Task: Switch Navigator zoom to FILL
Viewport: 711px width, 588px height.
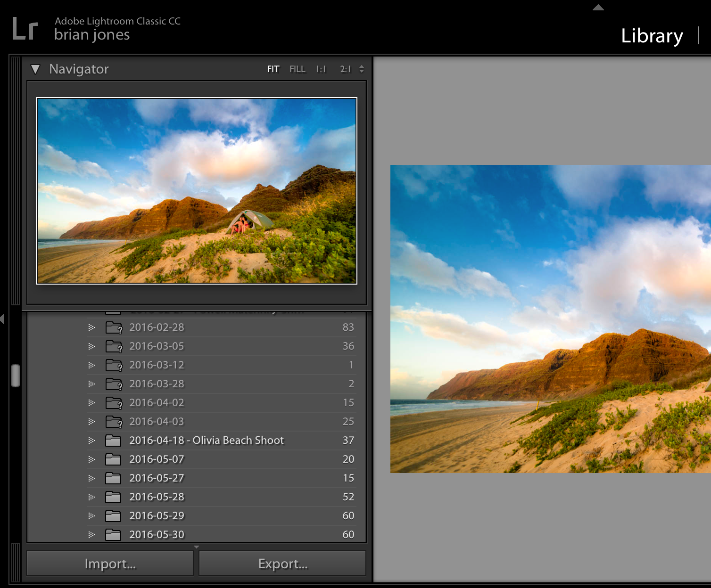Action: coord(297,69)
